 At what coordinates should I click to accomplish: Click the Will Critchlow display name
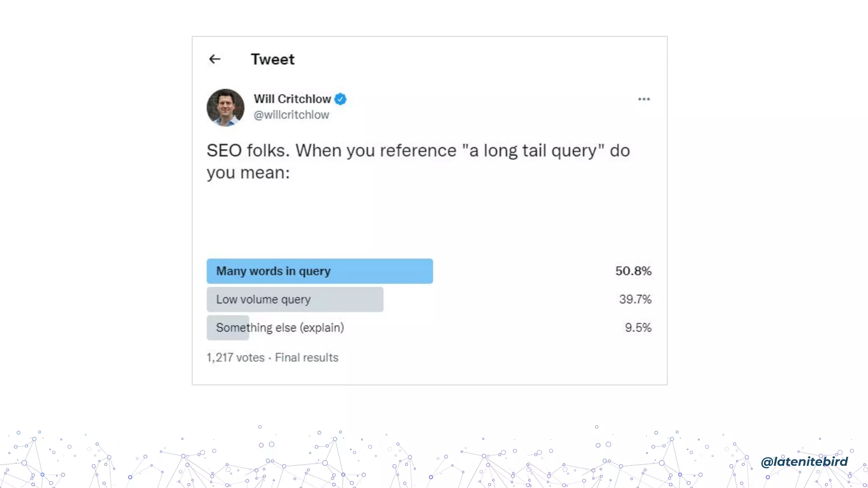click(292, 99)
